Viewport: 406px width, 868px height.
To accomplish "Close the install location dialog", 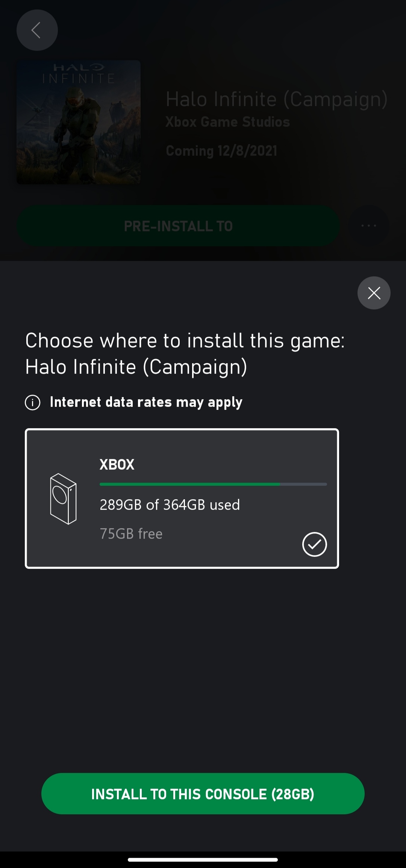I will (x=374, y=293).
